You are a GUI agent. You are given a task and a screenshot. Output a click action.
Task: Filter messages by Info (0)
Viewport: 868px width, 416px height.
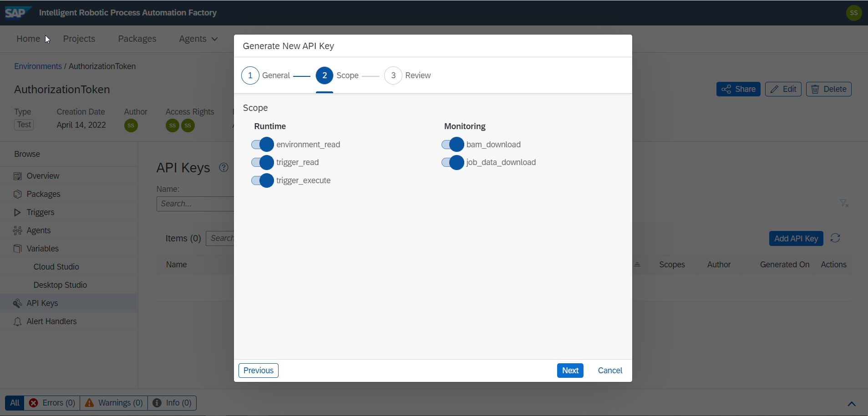(x=172, y=403)
